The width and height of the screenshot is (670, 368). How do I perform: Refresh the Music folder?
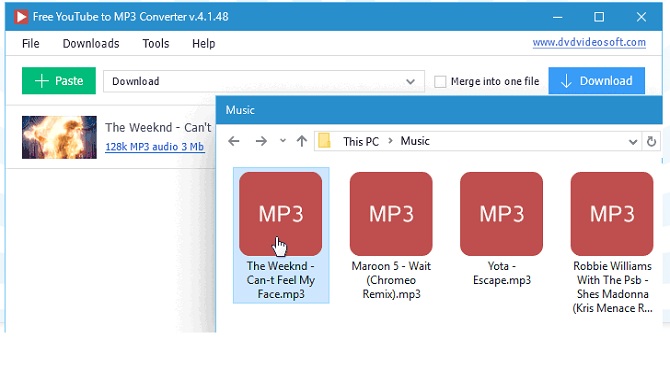tap(651, 141)
